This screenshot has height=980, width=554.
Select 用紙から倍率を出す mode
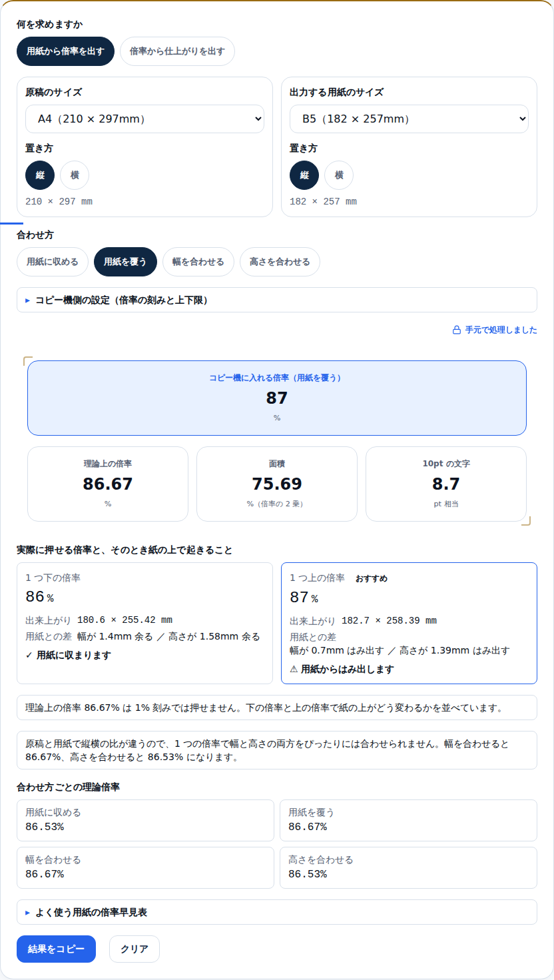[x=65, y=51]
